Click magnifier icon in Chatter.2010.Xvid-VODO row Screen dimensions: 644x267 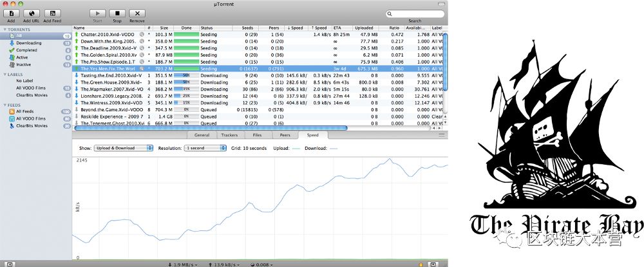pos(142,35)
